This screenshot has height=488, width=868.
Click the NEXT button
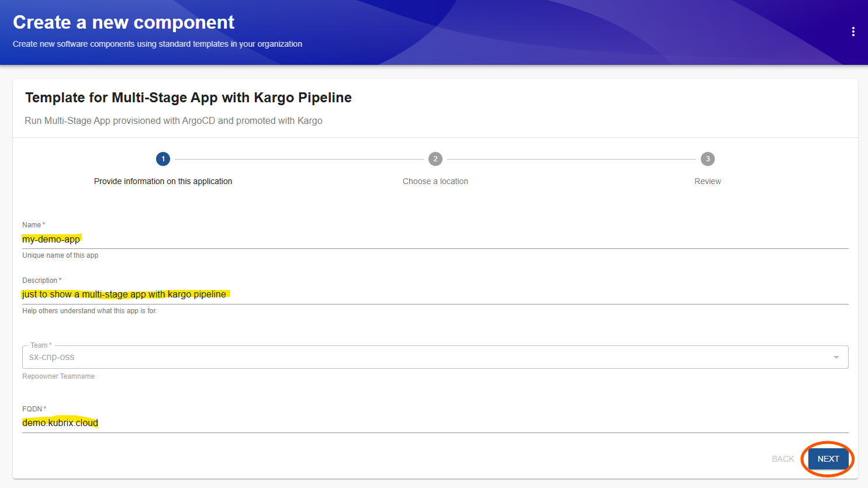828,459
